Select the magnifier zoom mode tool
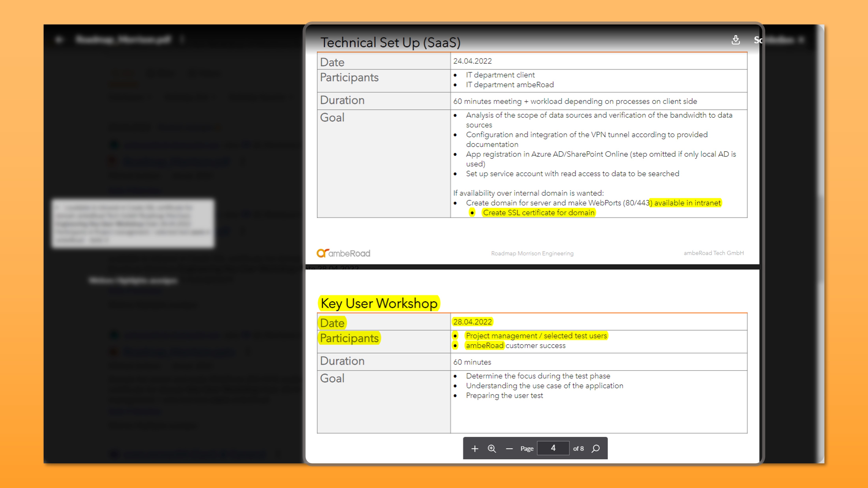 coord(492,448)
